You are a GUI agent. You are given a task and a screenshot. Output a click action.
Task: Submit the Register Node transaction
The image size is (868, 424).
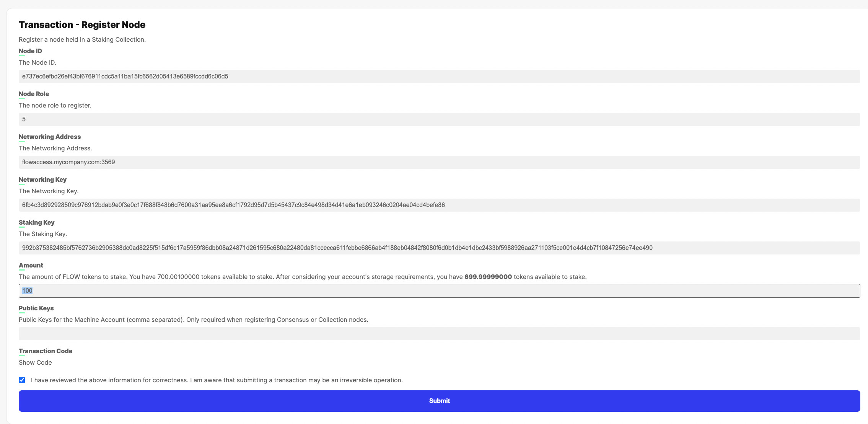[x=439, y=401]
